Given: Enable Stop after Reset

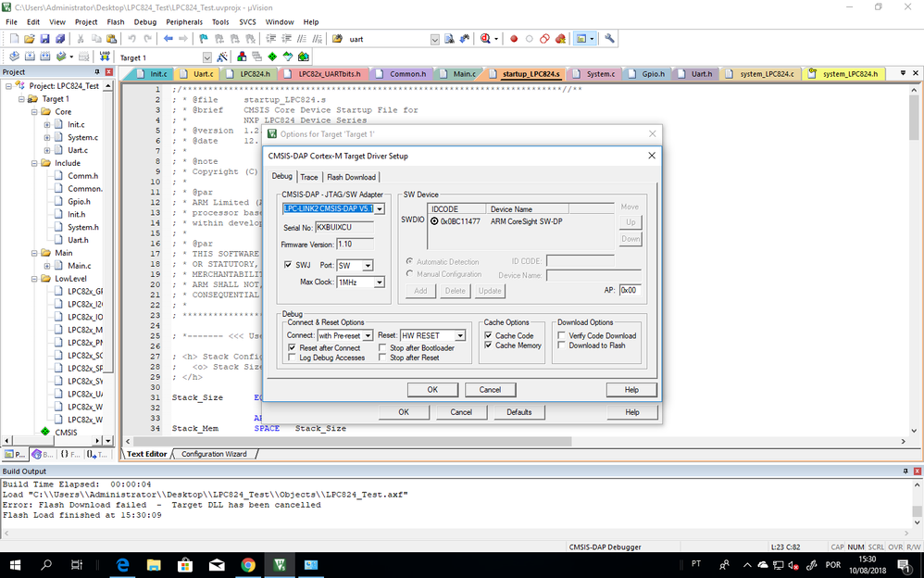Looking at the screenshot, I should pos(382,358).
